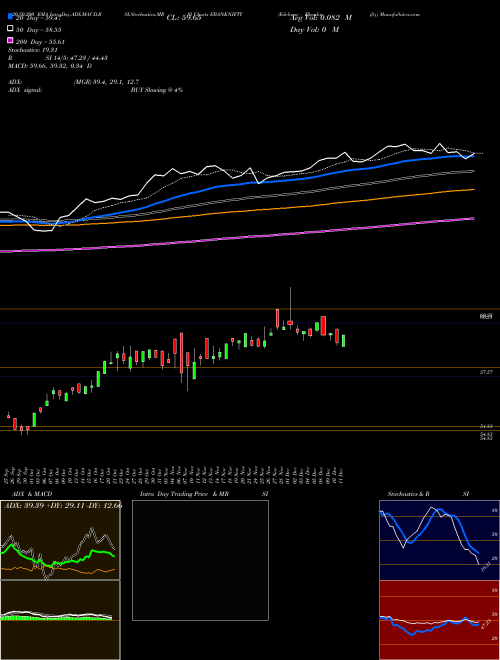Open the blue Stochastics chart thumbnail

439,540
